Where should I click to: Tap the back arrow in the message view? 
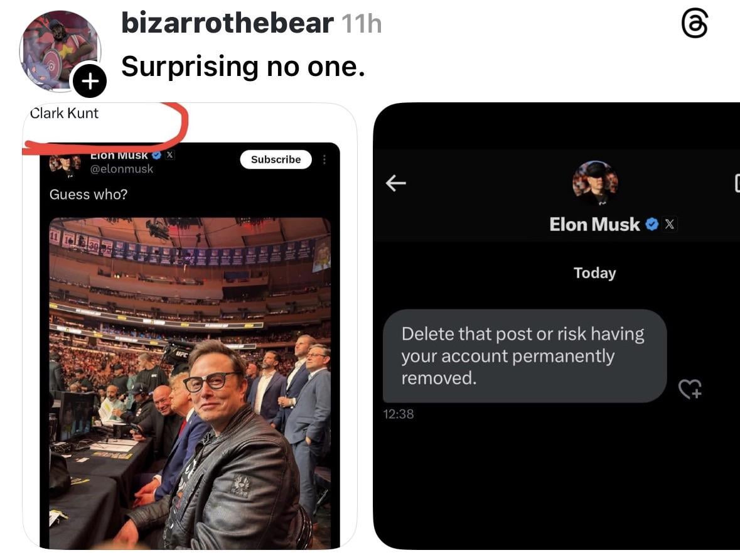[x=395, y=183]
